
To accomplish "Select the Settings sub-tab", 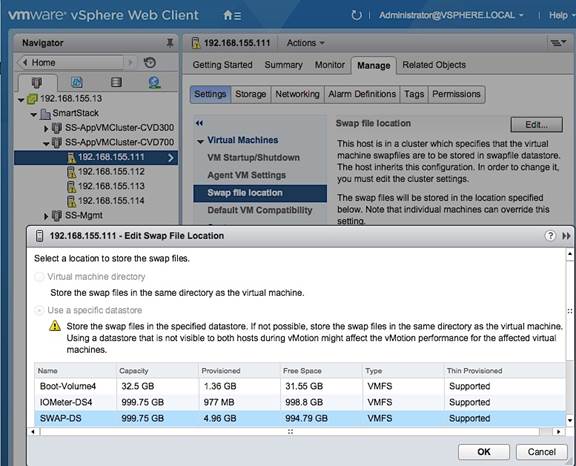I will 210,94.
